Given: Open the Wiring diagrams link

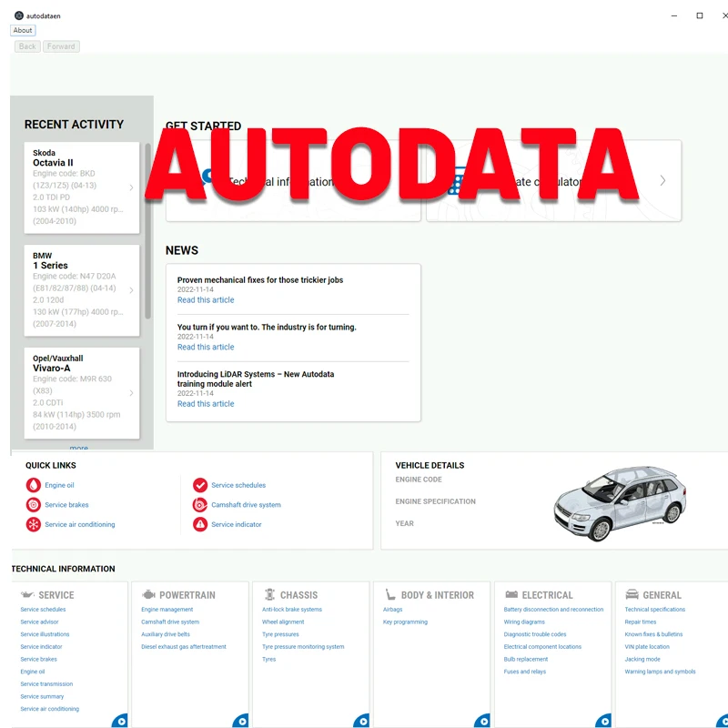Looking at the screenshot, I should [524, 622].
